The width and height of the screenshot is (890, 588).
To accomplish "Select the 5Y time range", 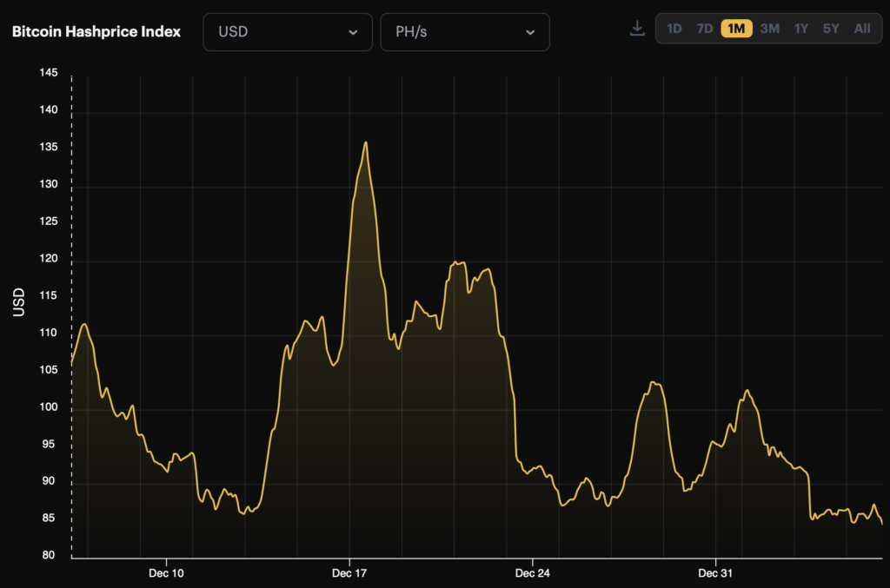I will click(831, 29).
